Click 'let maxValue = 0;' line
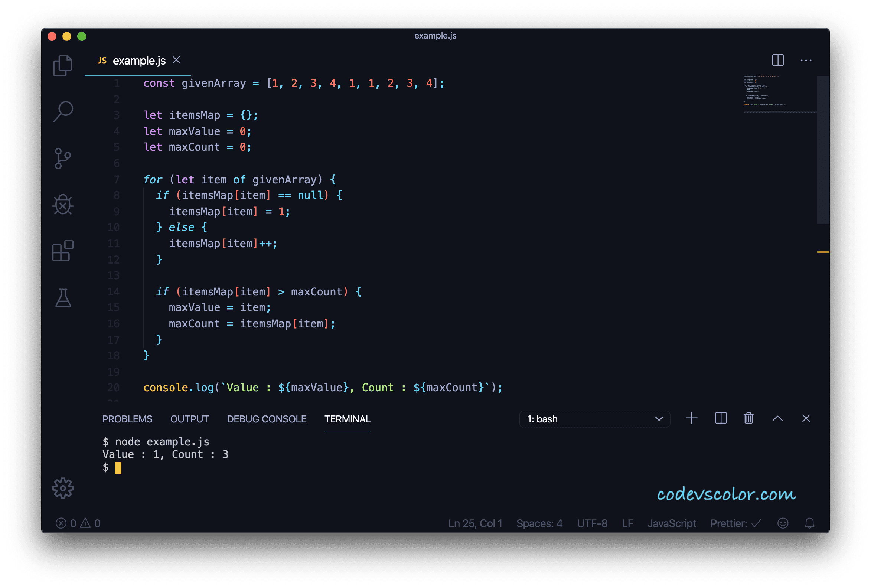871x588 pixels. pyautogui.click(x=197, y=131)
